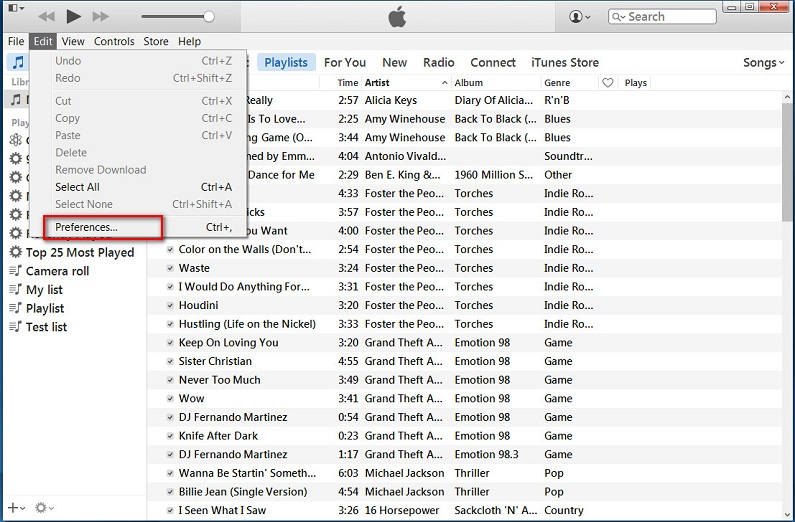Sort by the Plays column header
This screenshot has height=522, width=795.
(636, 83)
